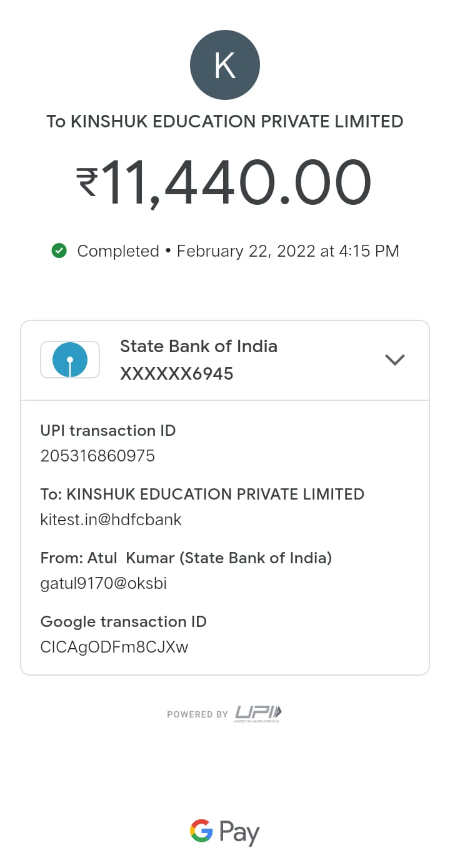Select UPI transaction ID 205316860975
The height and width of the screenshot is (868, 450).
pyautogui.click(x=97, y=456)
